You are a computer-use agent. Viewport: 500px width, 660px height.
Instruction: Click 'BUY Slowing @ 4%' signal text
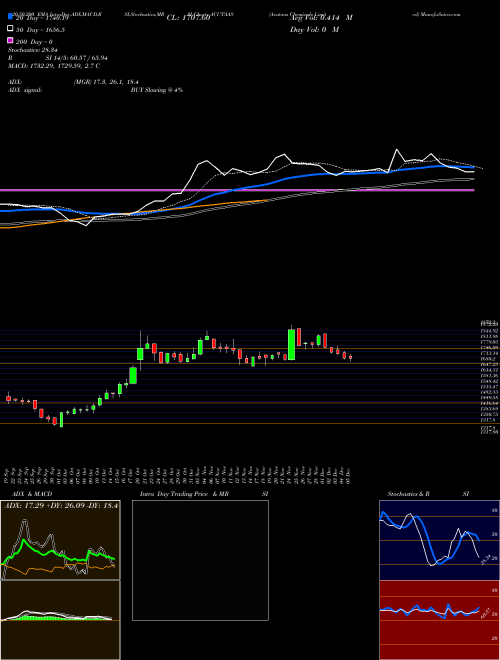pos(157,90)
